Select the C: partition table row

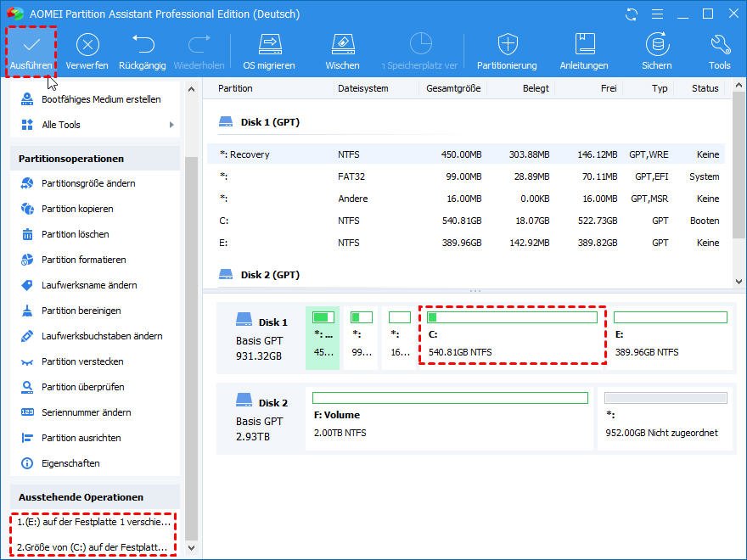(466, 221)
